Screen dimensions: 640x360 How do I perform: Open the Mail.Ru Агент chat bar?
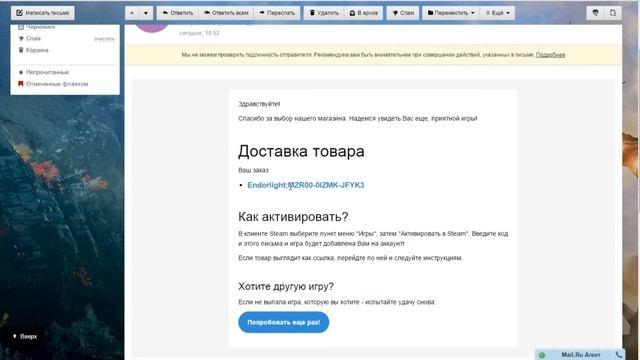pyautogui.click(x=580, y=355)
